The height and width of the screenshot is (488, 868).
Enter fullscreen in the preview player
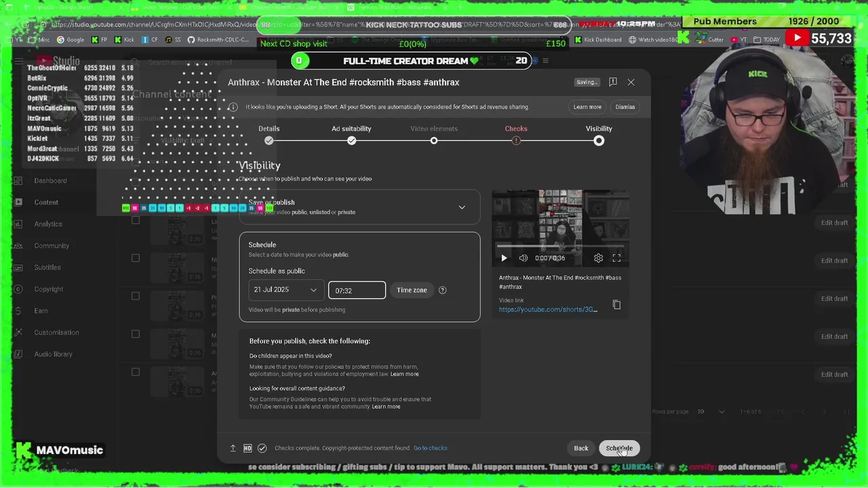(616, 258)
